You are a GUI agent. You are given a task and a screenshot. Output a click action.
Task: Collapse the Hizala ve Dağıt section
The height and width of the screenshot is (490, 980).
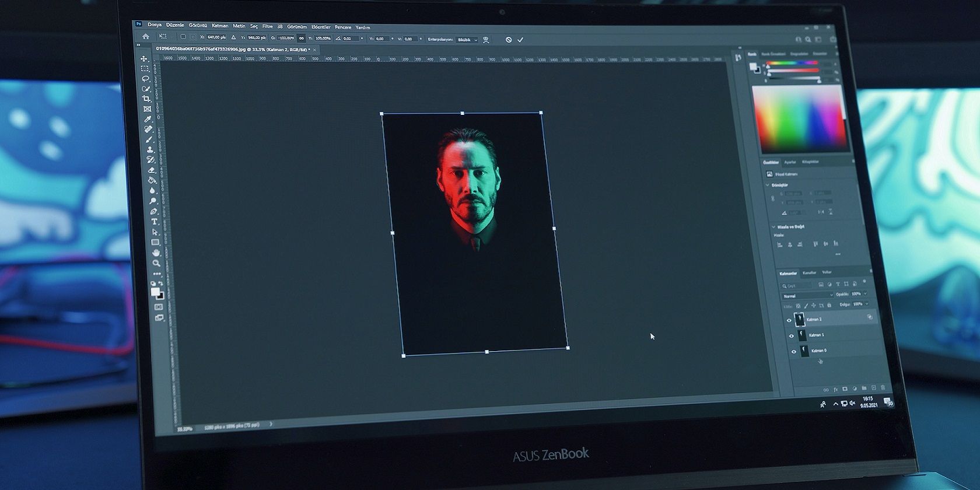pyautogui.click(x=773, y=226)
